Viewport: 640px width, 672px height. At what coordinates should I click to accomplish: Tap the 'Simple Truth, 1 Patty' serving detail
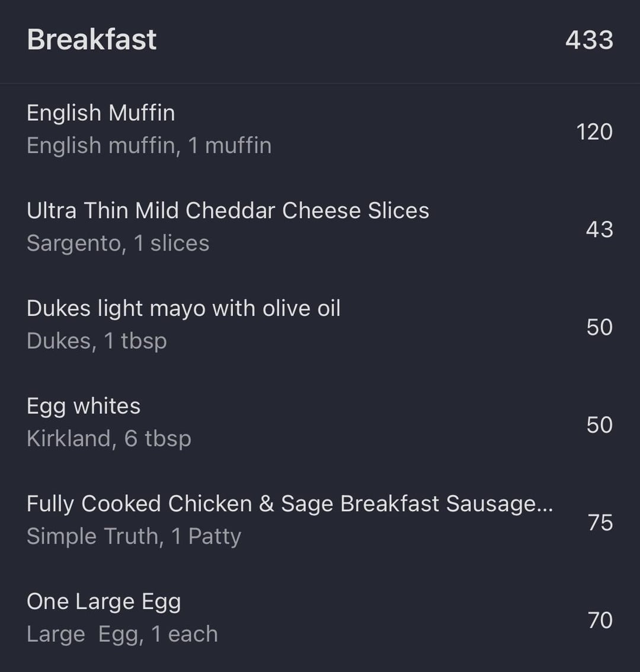(134, 536)
